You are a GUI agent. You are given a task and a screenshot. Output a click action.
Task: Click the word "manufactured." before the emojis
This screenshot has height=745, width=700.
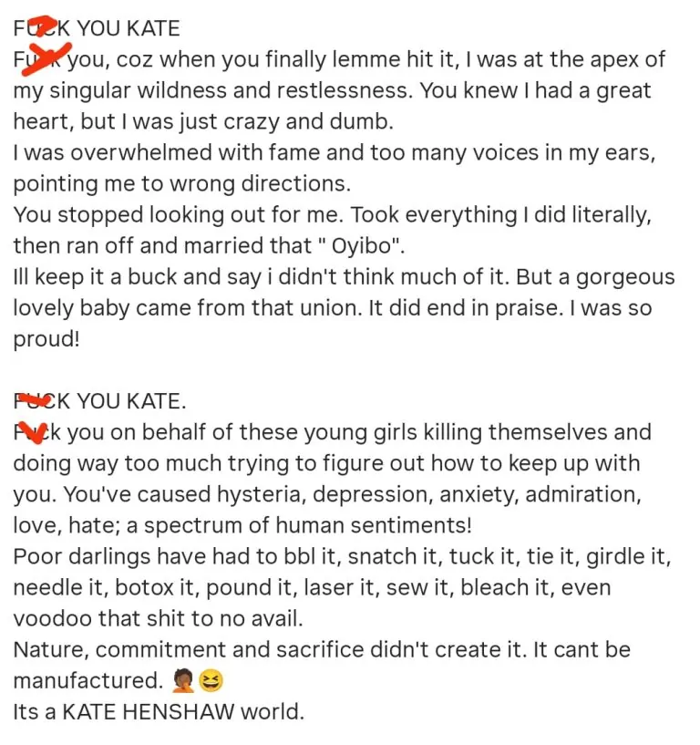click(88, 681)
